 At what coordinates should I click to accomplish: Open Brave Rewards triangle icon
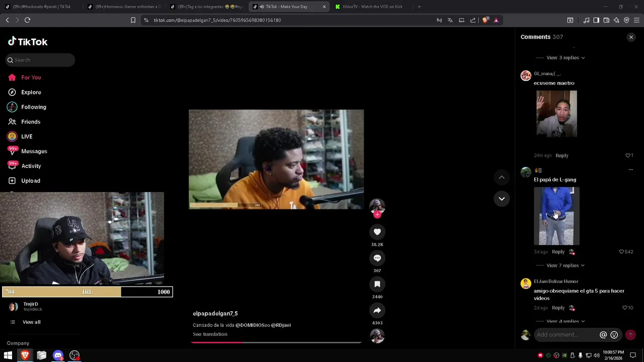click(x=496, y=20)
